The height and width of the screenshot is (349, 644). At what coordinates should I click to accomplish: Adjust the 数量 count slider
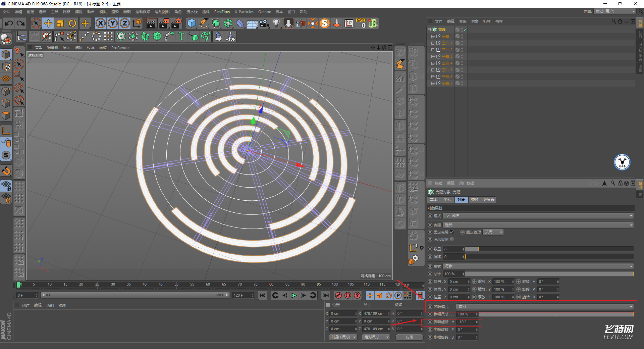(x=549, y=249)
